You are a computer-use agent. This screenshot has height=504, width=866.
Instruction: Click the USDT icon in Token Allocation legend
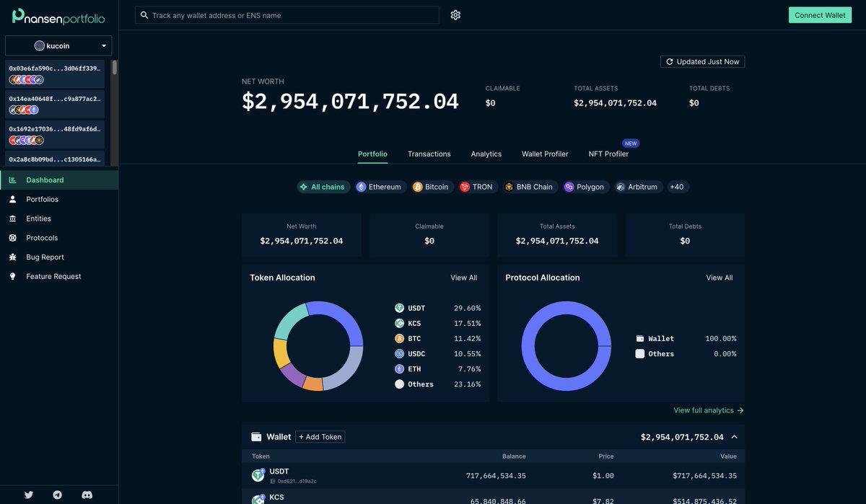(x=399, y=308)
